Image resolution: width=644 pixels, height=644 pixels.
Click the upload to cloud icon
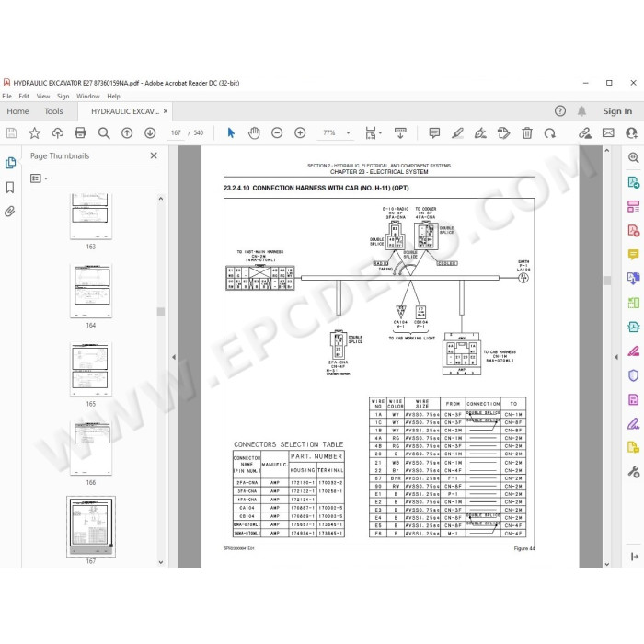[57, 132]
